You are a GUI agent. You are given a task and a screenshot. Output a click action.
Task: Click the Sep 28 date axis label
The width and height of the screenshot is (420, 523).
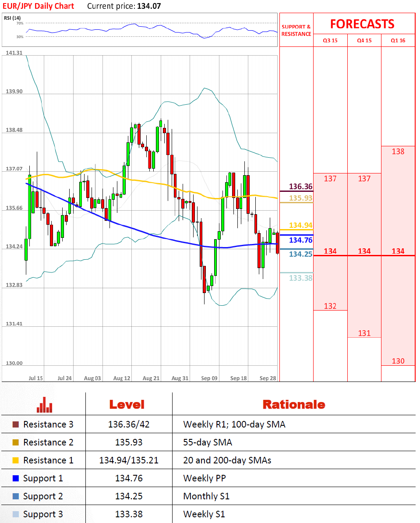pyautogui.click(x=268, y=378)
